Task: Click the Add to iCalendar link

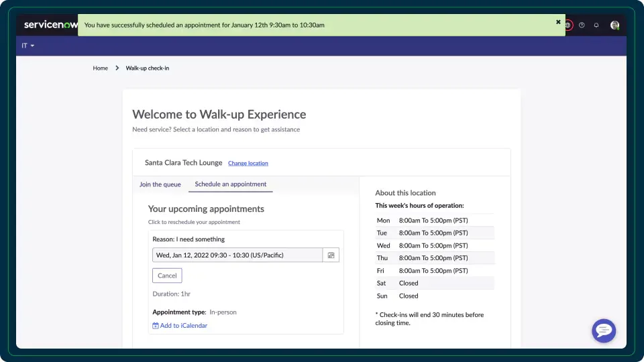Action: click(x=184, y=326)
